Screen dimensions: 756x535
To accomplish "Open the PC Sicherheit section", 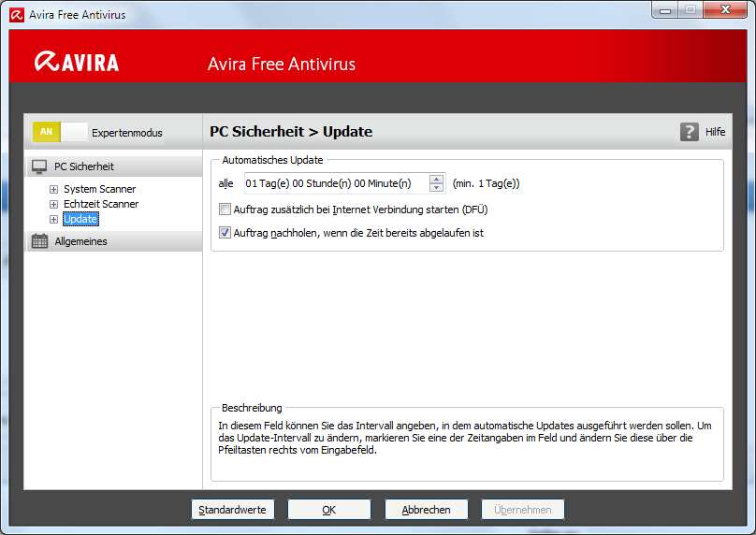I will pyautogui.click(x=114, y=166).
